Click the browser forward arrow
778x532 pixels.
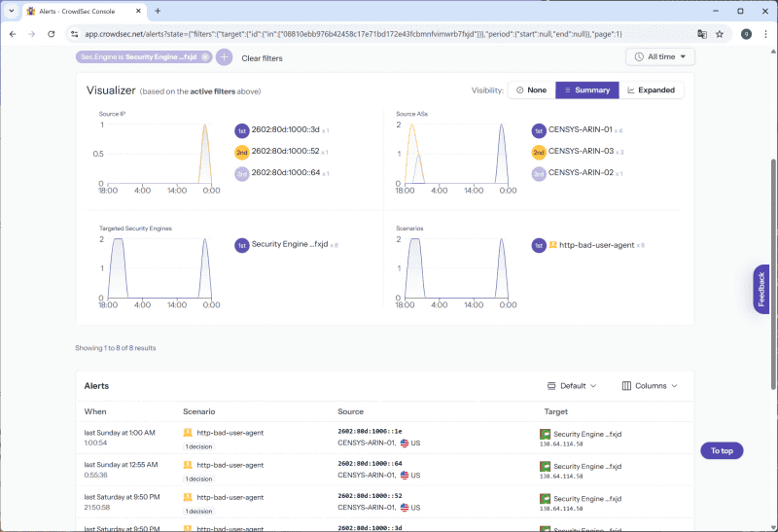32,34
